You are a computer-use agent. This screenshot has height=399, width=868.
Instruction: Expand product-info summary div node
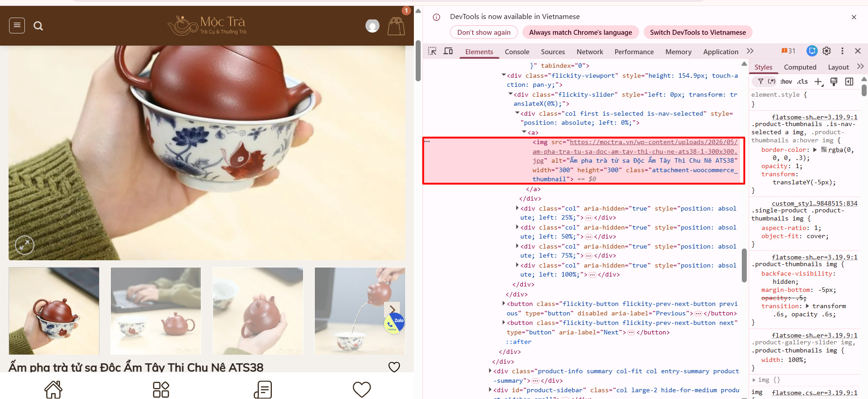[x=490, y=371]
